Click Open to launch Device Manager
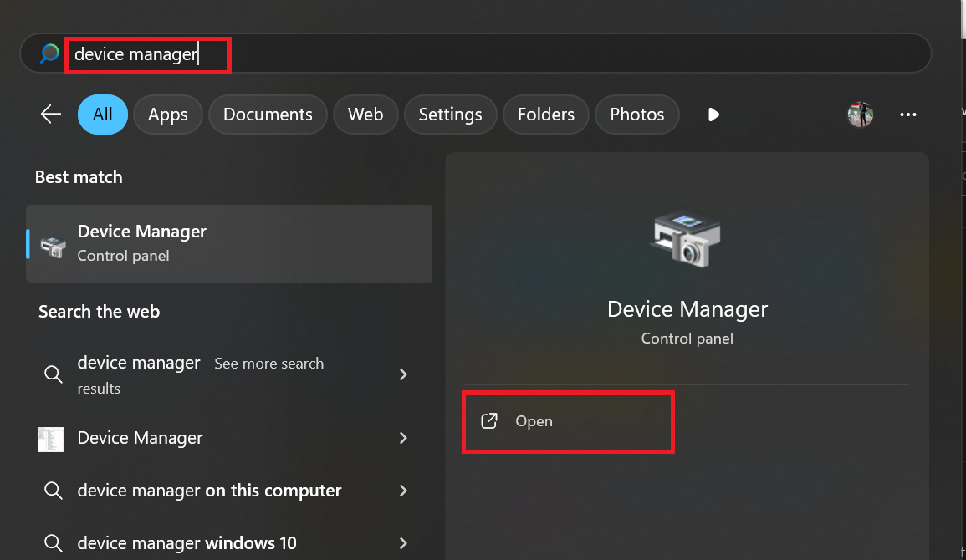The height and width of the screenshot is (560, 966). tap(534, 421)
